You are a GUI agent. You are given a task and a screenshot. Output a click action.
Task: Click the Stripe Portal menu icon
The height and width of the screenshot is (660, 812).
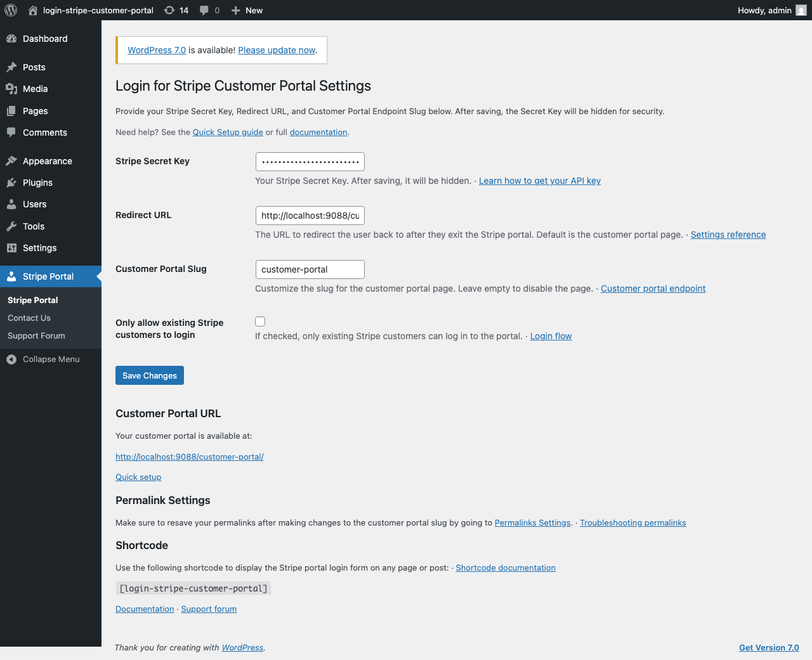pyautogui.click(x=11, y=276)
